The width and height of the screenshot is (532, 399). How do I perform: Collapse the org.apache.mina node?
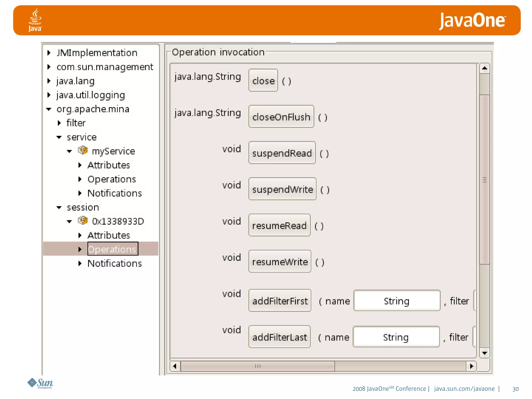49,109
